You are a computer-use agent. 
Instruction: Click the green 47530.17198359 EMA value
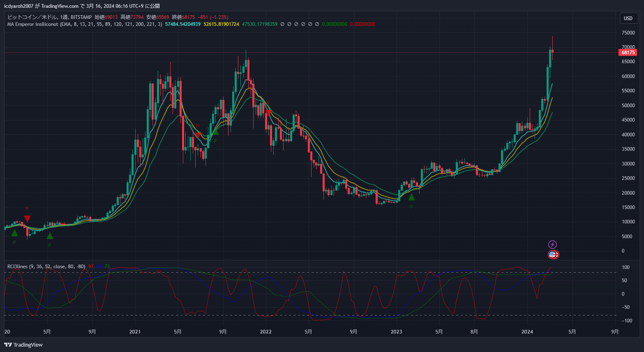point(260,24)
